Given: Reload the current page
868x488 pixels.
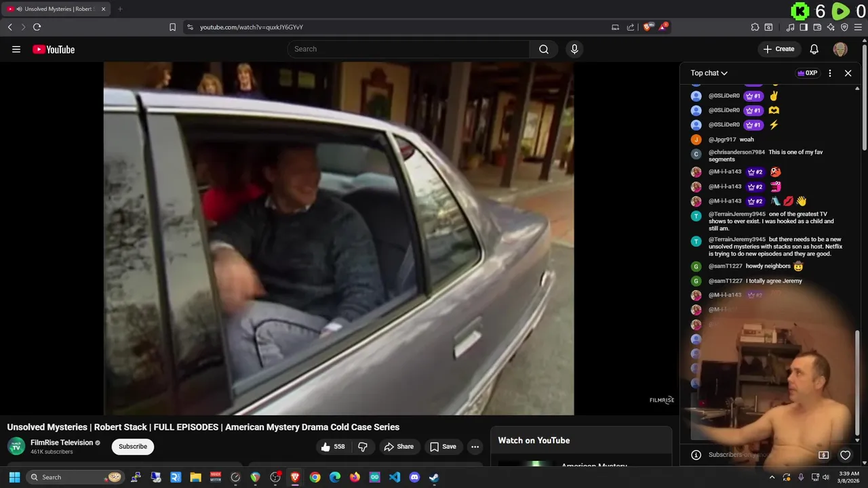Looking at the screenshot, I should click(37, 27).
